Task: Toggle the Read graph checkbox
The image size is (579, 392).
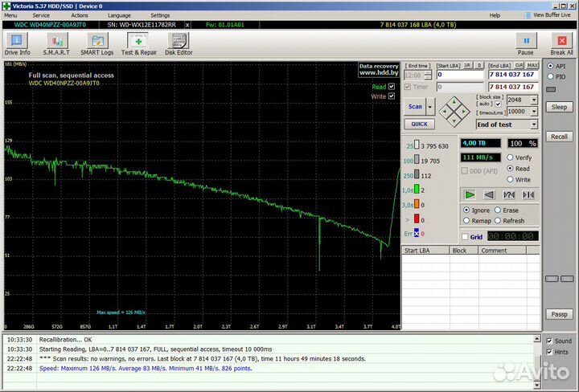Action: pyautogui.click(x=392, y=87)
